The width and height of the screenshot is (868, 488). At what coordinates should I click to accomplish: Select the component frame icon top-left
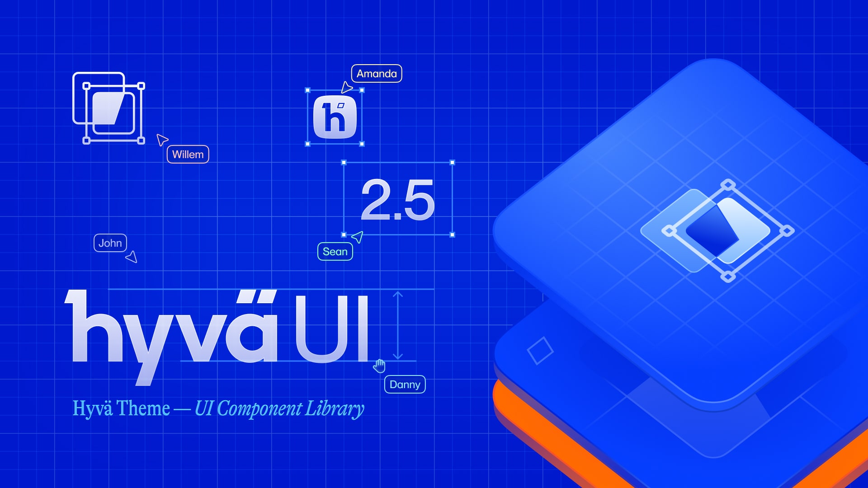coord(109,110)
